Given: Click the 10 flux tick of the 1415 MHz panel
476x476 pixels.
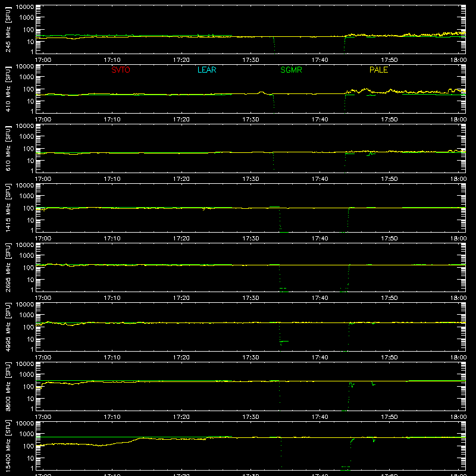Looking at the screenshot, I should [30, 220].
